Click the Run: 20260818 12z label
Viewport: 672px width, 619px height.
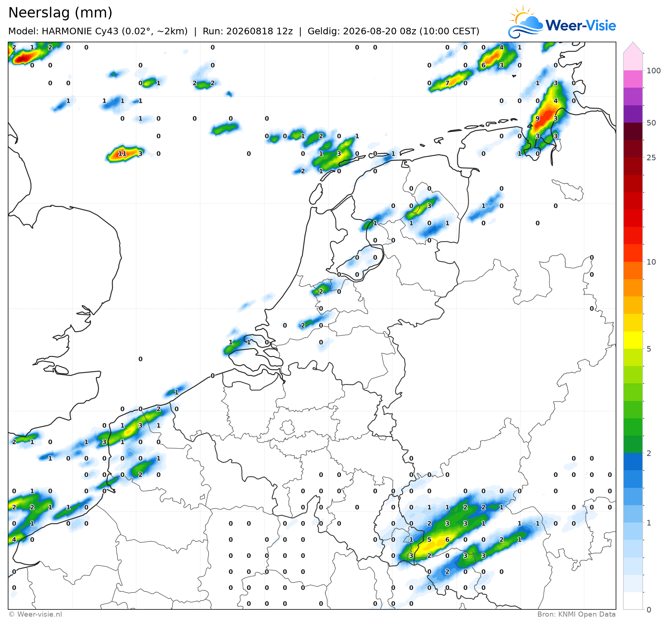248,31
